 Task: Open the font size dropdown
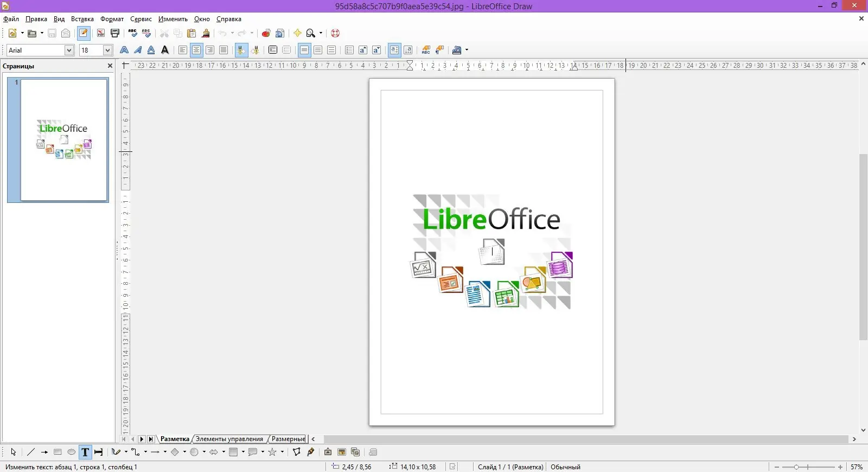107,50
